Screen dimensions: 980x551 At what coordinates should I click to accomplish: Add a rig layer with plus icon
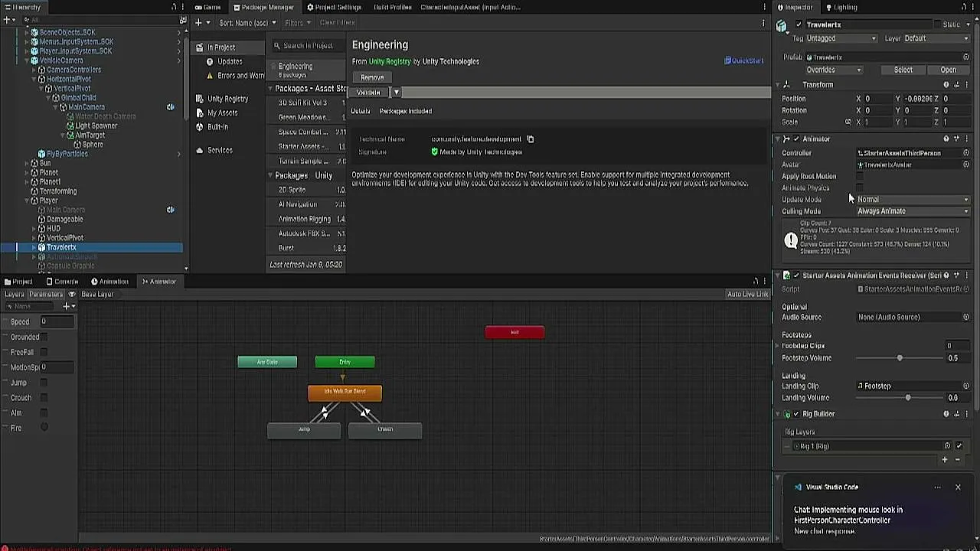[945, 460]
